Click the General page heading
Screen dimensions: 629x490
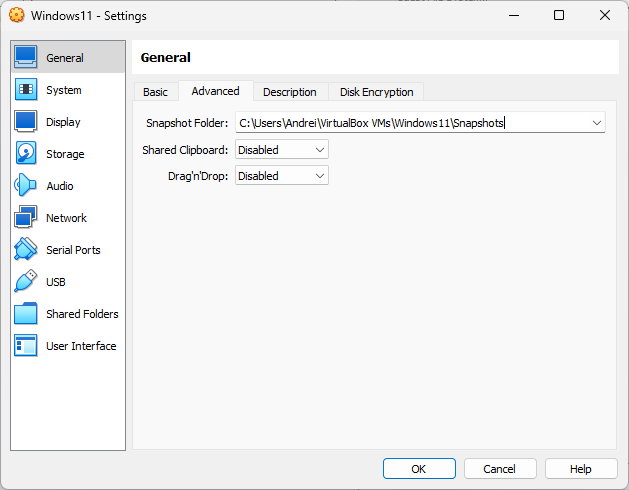(x=166, y=57)
